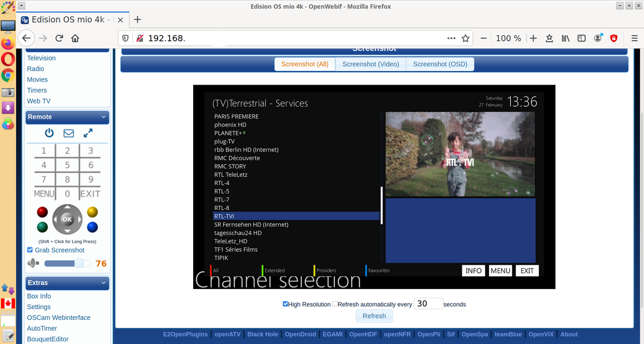Launch Opera from the desktop dock
The image size is (644, 344).
tap(8, 59)
